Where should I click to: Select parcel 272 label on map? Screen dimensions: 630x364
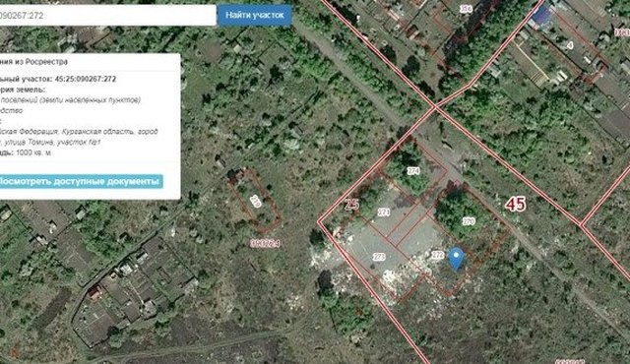[x=437, y=255]
